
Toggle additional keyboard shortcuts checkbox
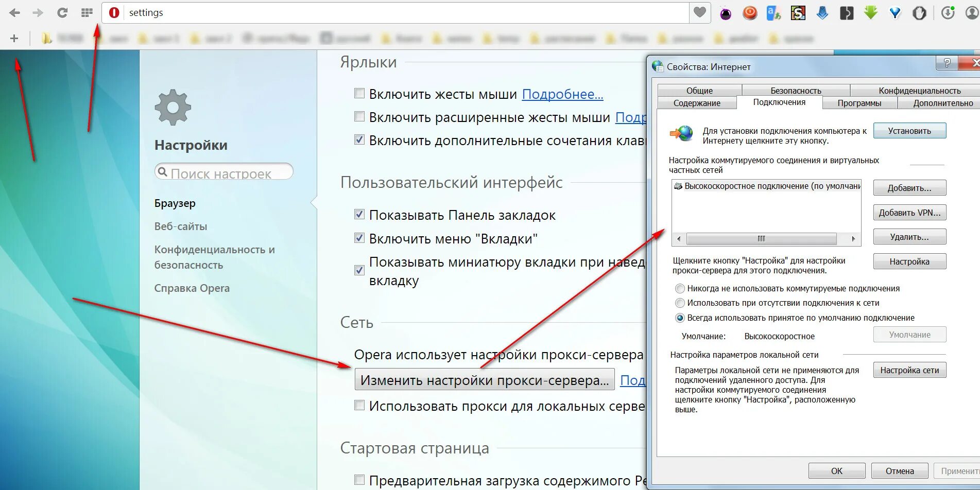(359, 139)
